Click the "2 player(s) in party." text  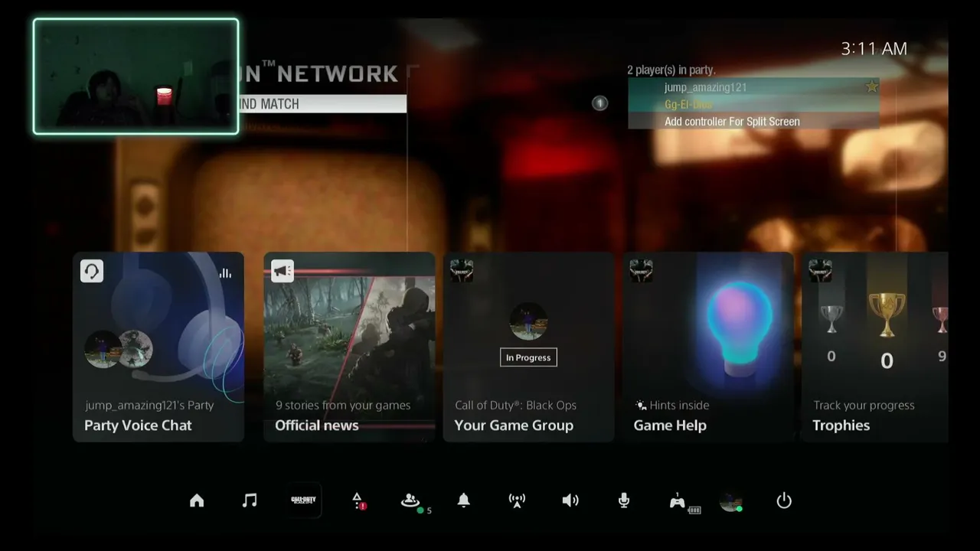tap(671, 70)
